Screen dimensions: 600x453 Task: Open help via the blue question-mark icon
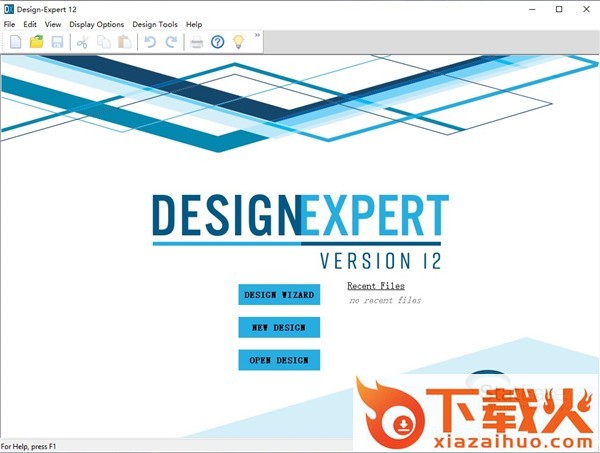(217, 42)
